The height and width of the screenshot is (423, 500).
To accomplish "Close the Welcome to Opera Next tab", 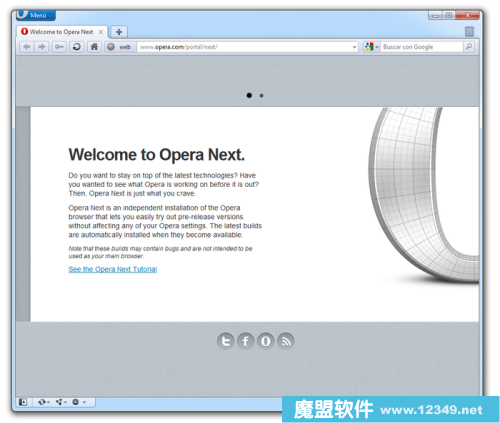I will [x=101, y=32].
